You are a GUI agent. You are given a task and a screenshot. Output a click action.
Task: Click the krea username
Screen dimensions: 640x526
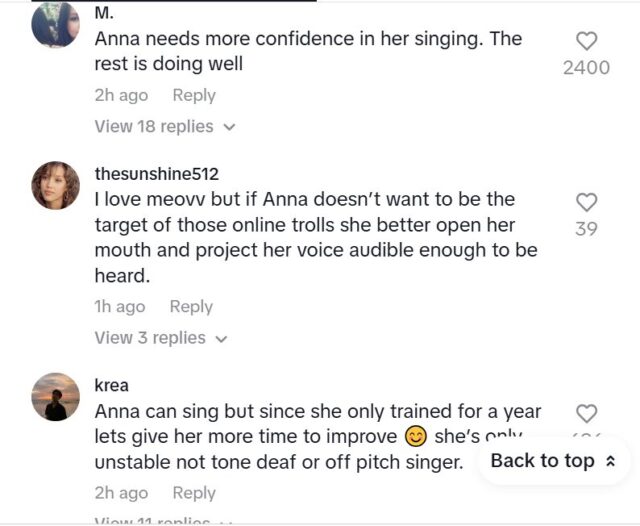(112, 385)
